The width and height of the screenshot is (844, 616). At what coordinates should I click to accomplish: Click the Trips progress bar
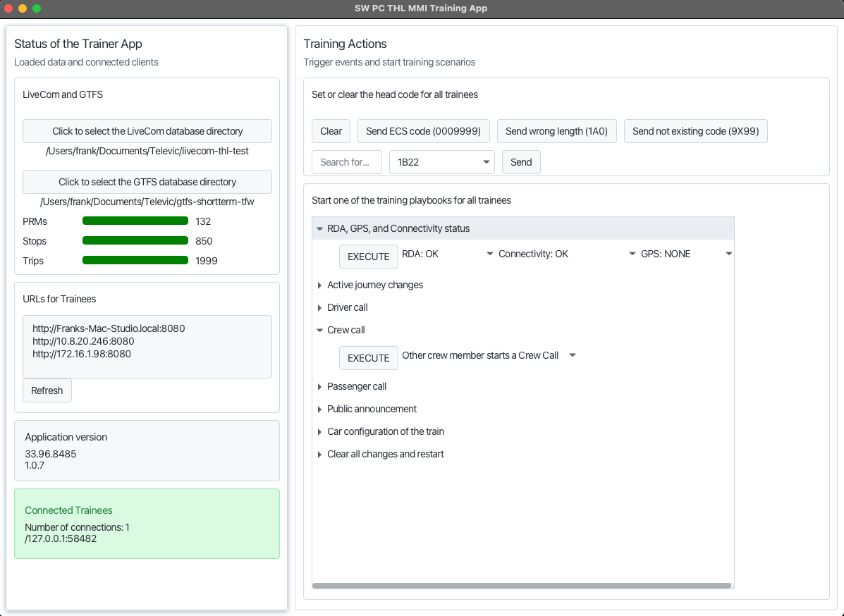[135, 261]
